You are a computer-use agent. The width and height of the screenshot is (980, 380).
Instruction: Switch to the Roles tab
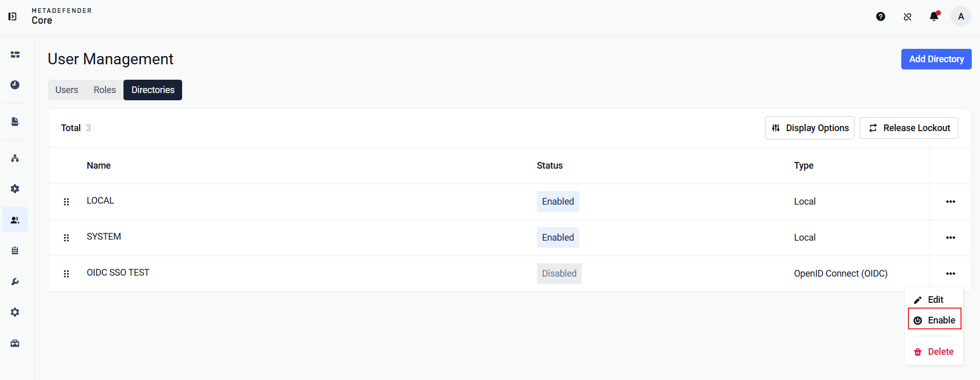pyautogui.click(x=105, y=90)
